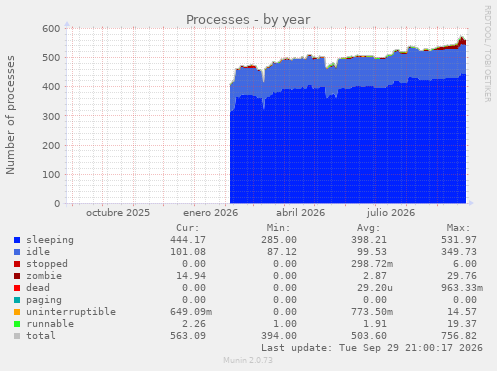Click sleeping max value 531.97

pyautogui.click(x=459, y=240)
